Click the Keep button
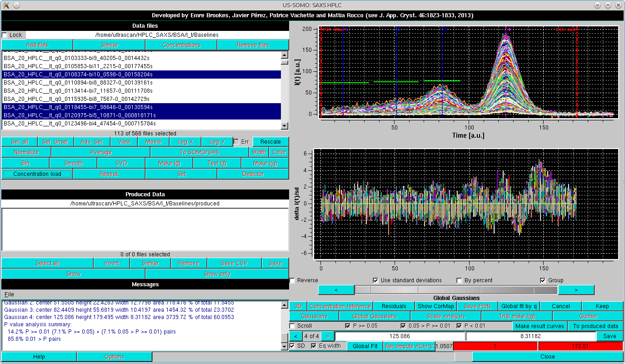625x364 pixels. 602,306
